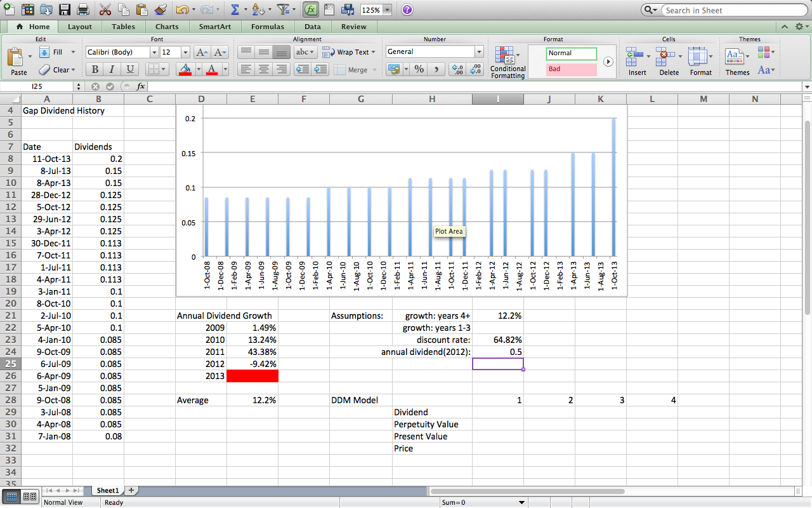Align text right
Image resolution: width=812 pixels, height=508 pixels.
[282, 69]
